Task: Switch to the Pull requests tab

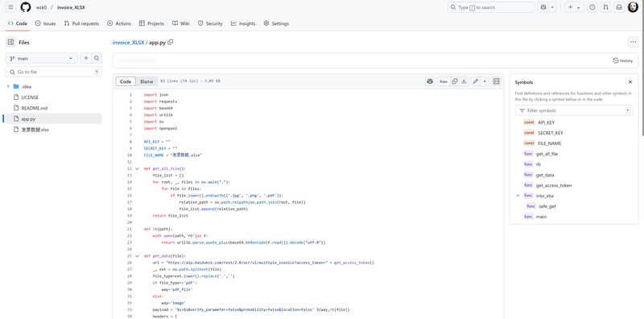Action: click(81, 23)
